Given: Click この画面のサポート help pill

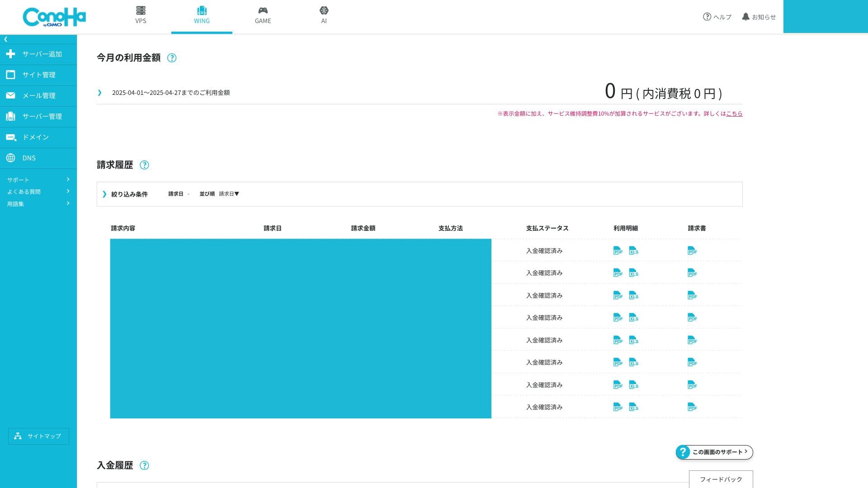Looking at the screenshot, I should 714,452.
